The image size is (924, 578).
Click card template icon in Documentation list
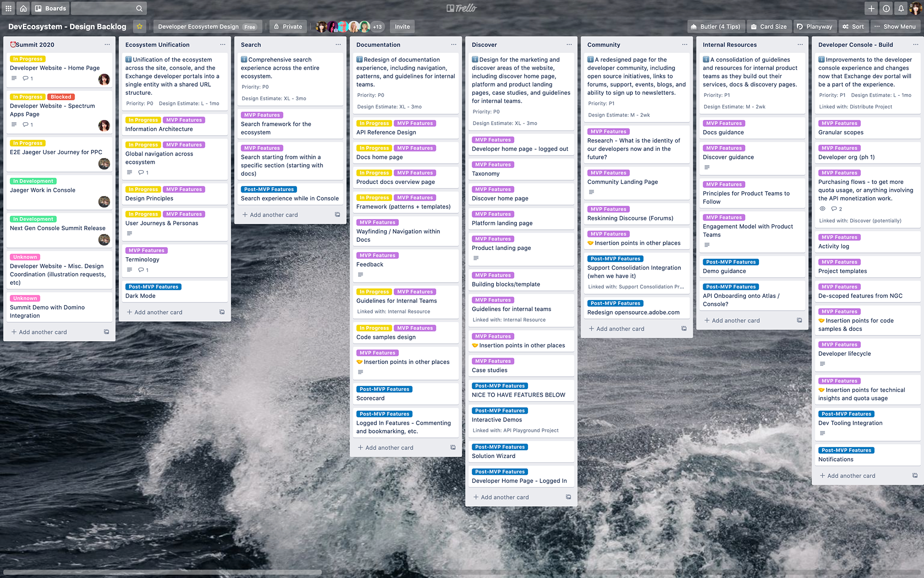point(453,447)
